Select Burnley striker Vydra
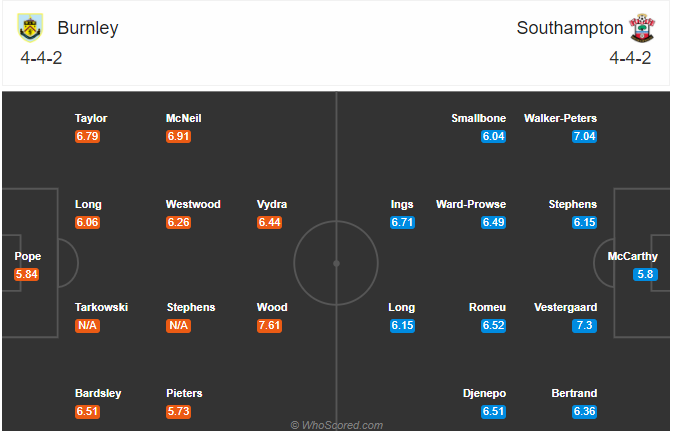673x431 pixels. coord(272,204)
